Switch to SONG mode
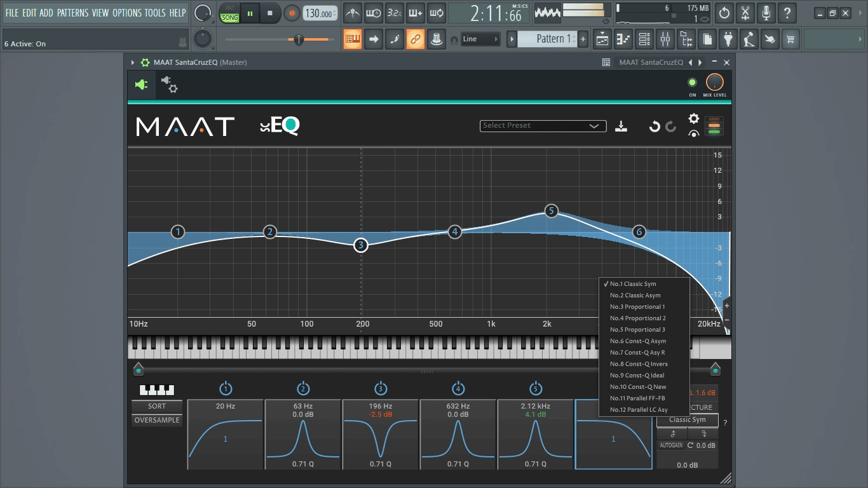 [230, 18]
